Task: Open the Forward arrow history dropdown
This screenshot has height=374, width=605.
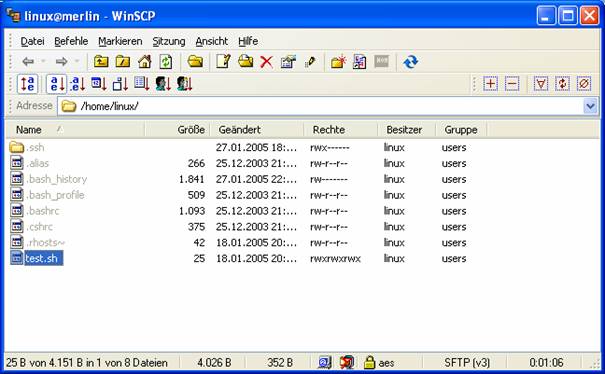Action: coord(77,62)
